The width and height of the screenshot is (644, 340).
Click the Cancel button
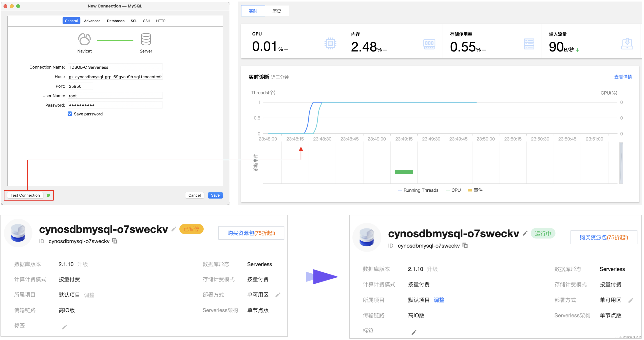click(195, 195)
